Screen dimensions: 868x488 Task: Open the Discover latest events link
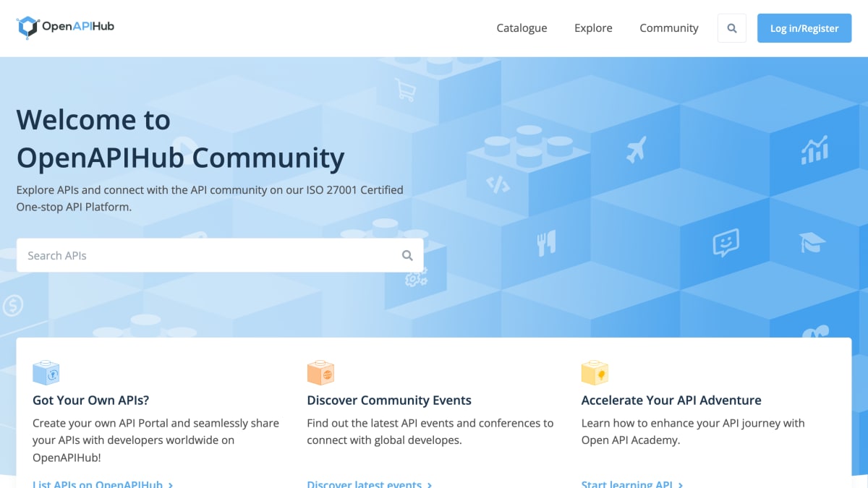(370, 484)
